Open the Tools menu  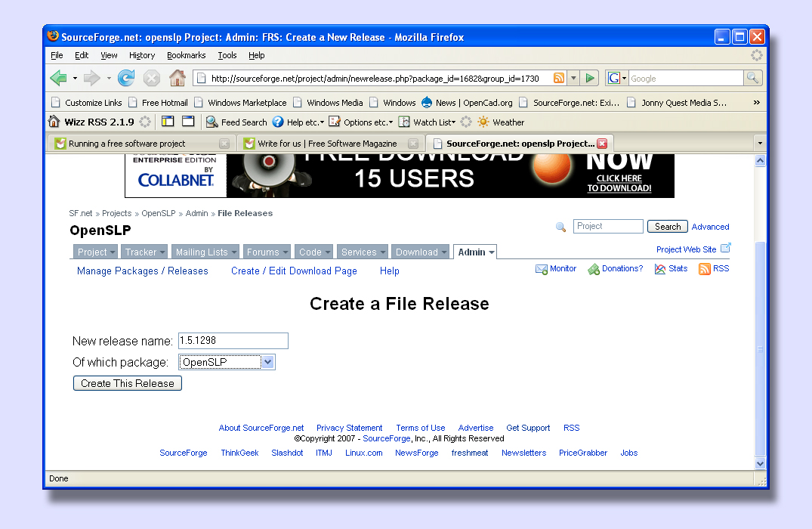pos(227,55)
